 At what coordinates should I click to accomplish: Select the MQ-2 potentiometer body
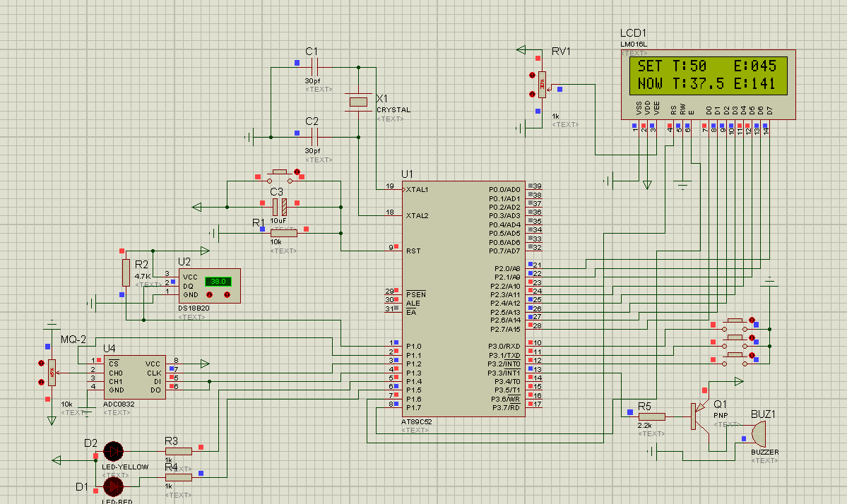coord(52,372)
